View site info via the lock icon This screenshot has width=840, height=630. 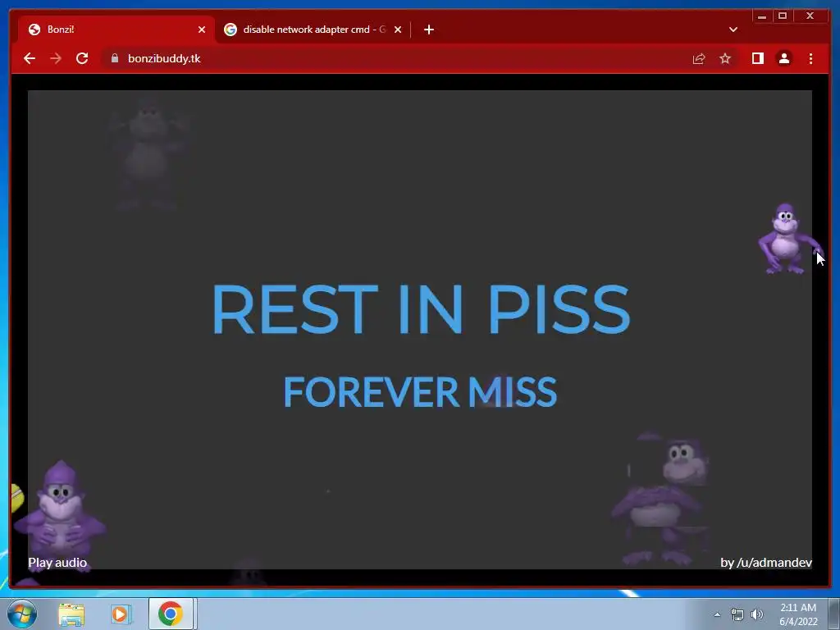pos(115,58)
